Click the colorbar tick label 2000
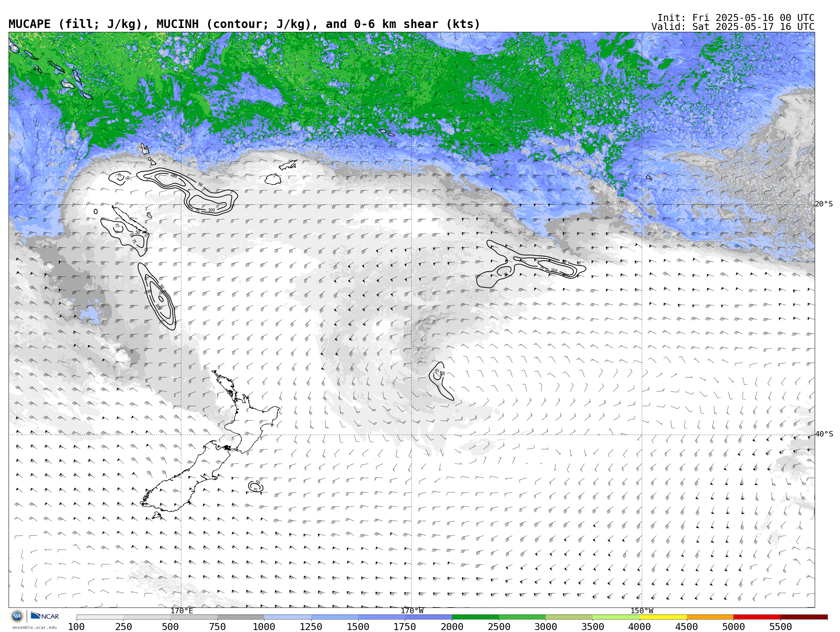This screenshot has height=632, width=840. [452, 627]
